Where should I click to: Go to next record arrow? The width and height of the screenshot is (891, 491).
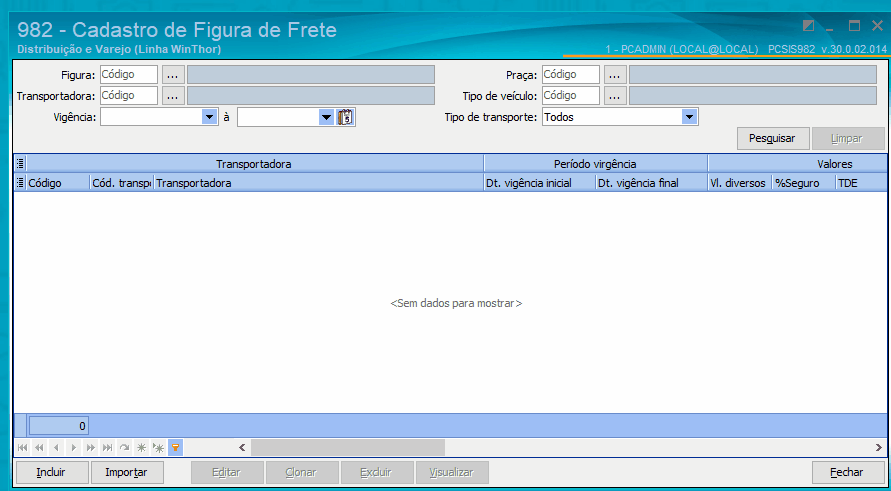pyautogui.click(x=73, y=448)
